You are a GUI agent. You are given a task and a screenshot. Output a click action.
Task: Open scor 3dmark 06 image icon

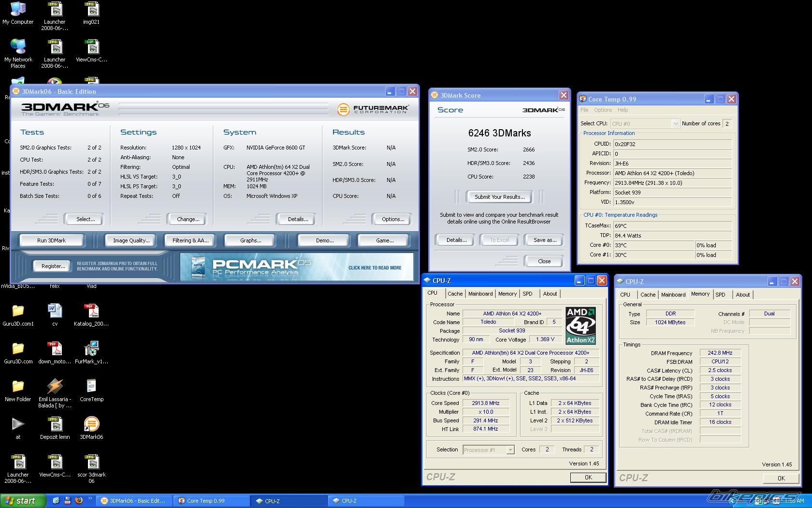pos(91,468)
